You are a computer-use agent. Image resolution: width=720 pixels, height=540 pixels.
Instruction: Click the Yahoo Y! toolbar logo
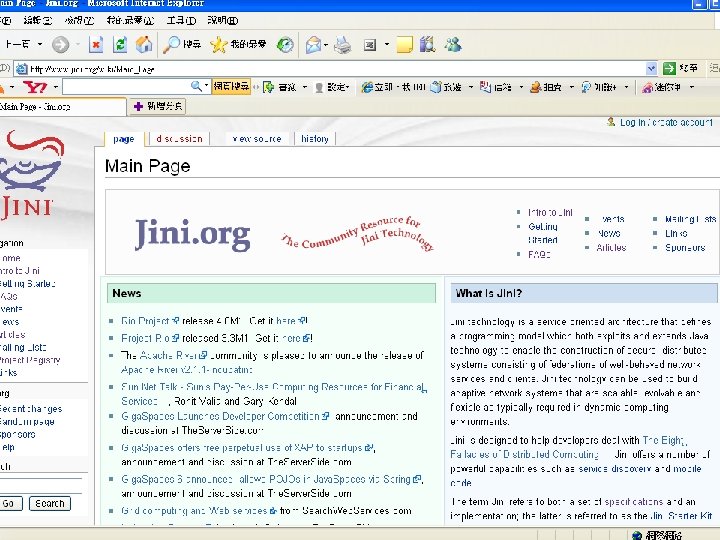[x=35, y=86]
